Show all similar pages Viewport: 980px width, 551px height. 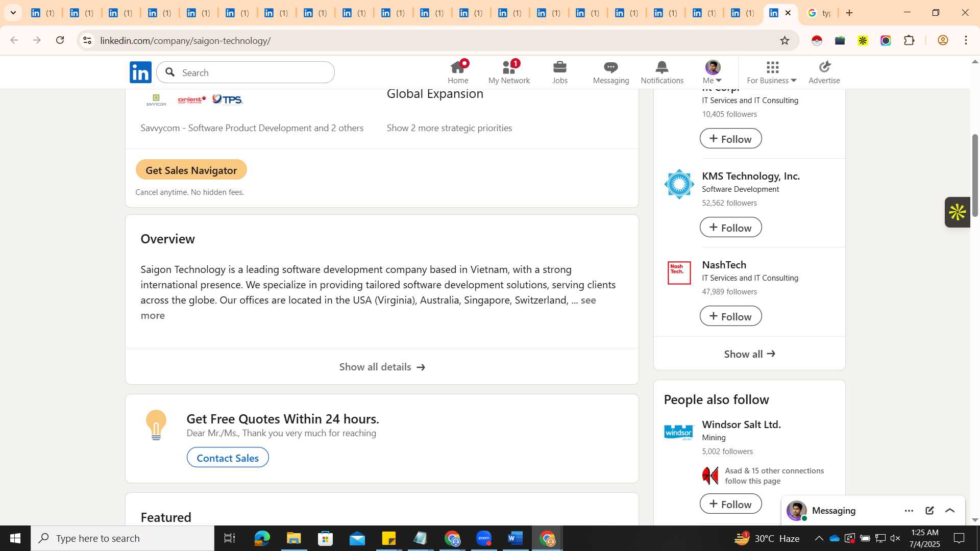749,354
